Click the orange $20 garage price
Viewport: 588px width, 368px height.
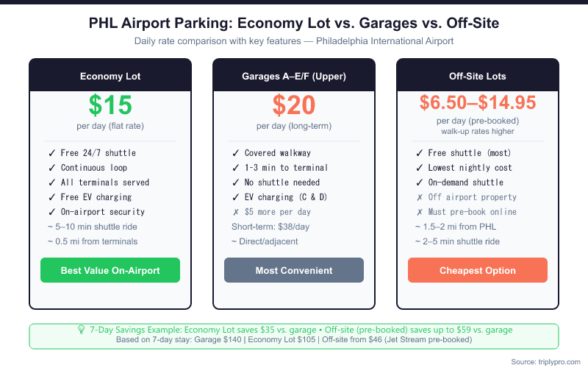tap(294, 105)
